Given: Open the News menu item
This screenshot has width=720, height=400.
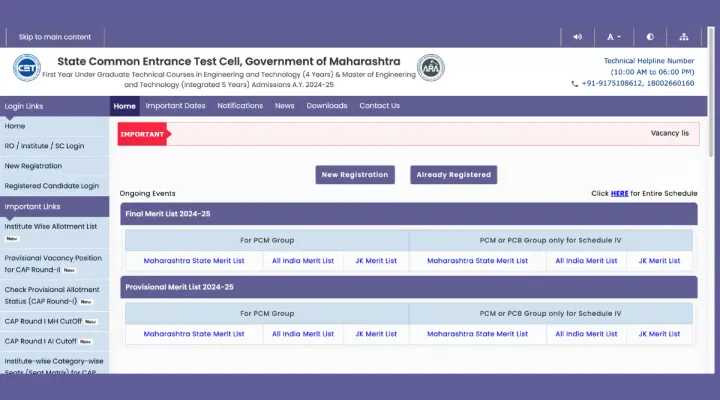Looking at the screenshot, I should pyautogui.click(x=285, y=106).
